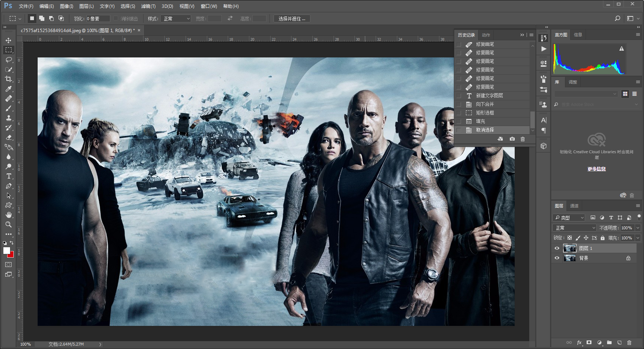The height and width of the screenshot is (349, 644).
Task: Toggle layer filtering on or off
Action: pyautogui.click(x=639, y=217)
